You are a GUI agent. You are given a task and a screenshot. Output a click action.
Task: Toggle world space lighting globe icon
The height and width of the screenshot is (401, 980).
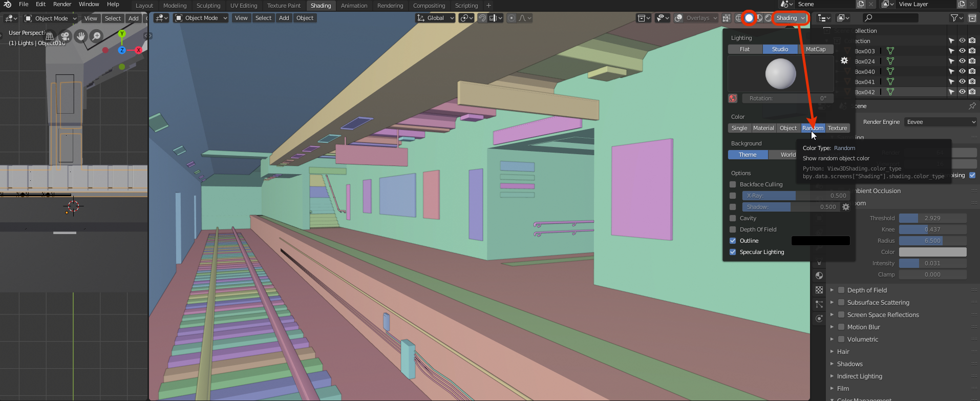click(x=733, y=98)
